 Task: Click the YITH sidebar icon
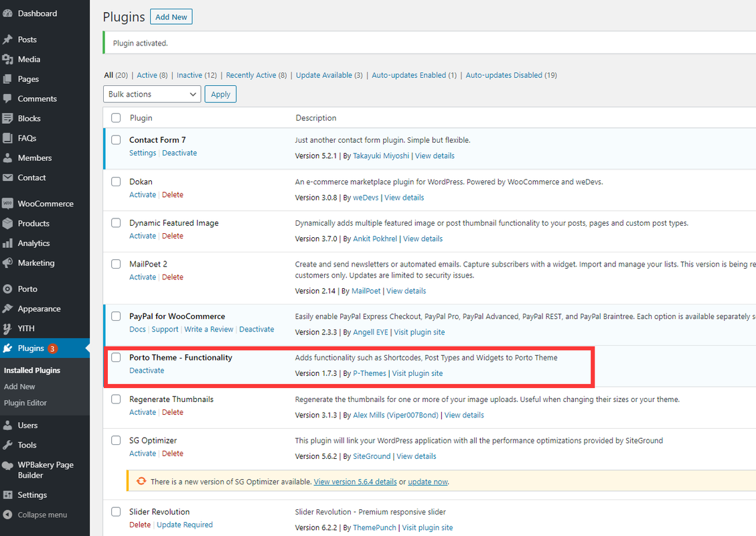8,329
